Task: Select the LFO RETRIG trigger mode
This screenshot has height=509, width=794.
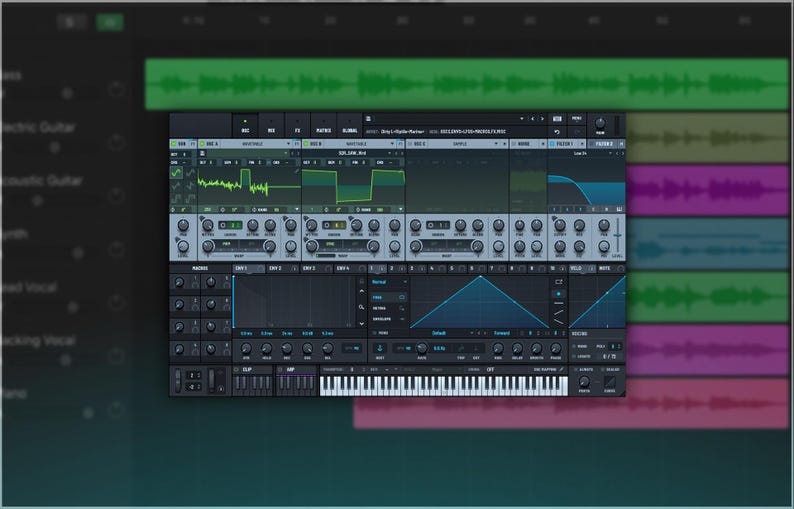Action: pyautogui.click(x=388, y=308)
